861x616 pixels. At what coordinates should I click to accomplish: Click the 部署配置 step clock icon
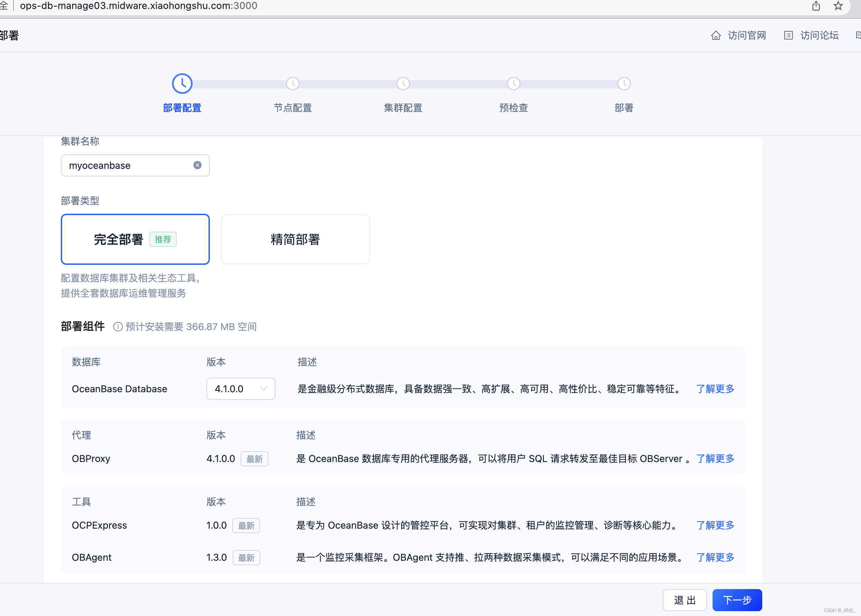click(x=182, y=84)
